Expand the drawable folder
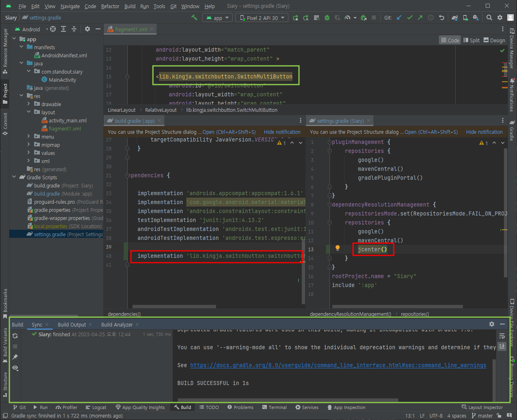Screen dimensions: 517x420 [28, 104]
